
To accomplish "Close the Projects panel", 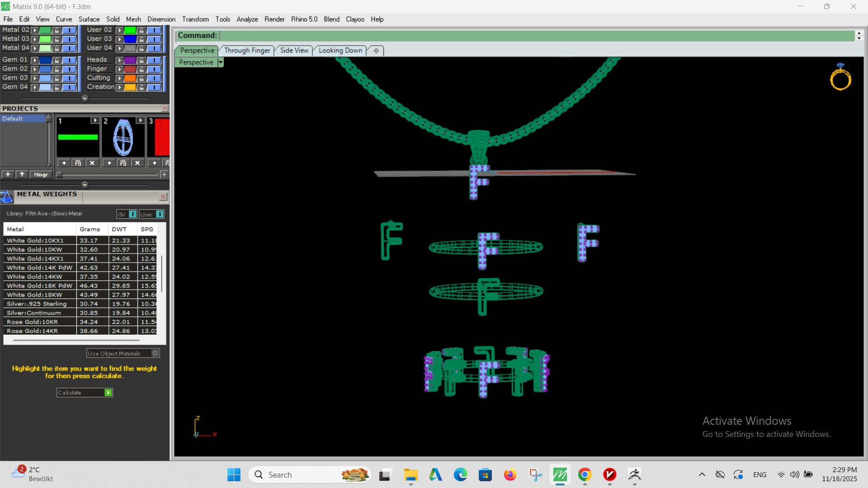I will (165, 108).
